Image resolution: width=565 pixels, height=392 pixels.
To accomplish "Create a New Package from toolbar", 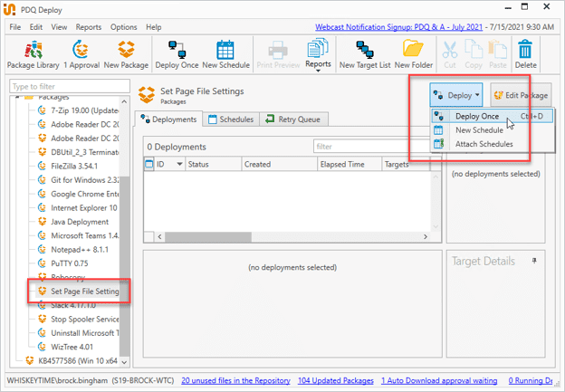I will 126,54.
